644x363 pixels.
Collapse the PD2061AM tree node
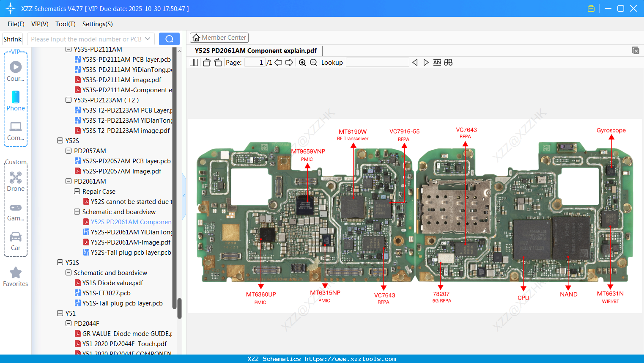pos(69,181)
